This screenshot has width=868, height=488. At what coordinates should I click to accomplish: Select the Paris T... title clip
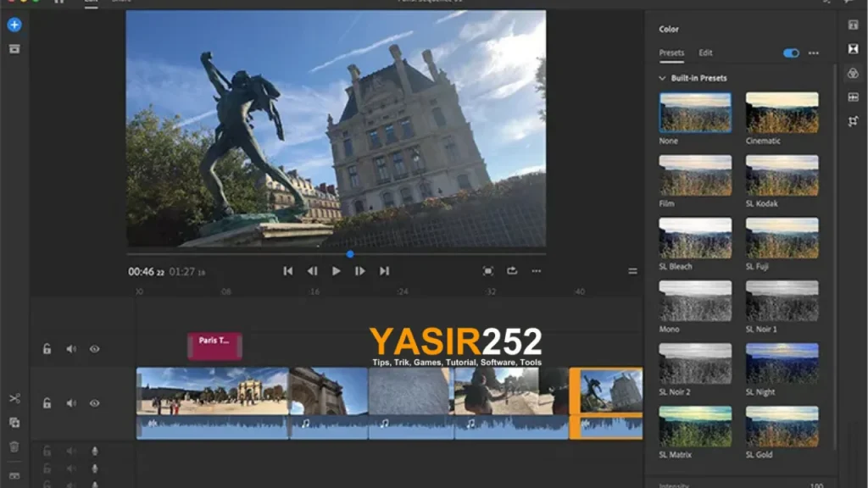point(214,347)
